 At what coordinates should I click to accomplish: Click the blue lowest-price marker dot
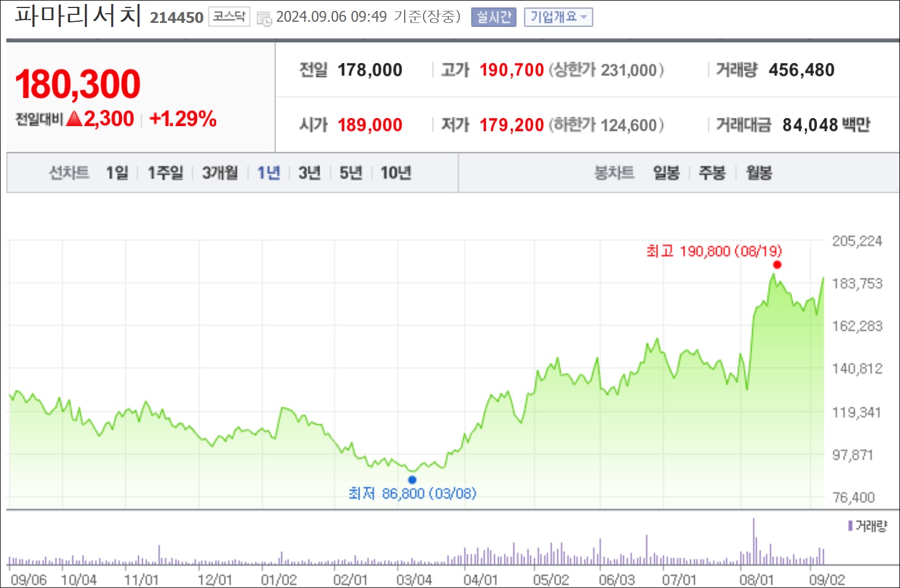click(412, 480)
